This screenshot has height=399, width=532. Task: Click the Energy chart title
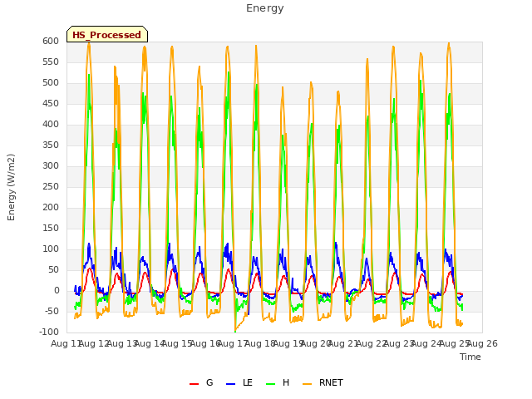(265, 8)
